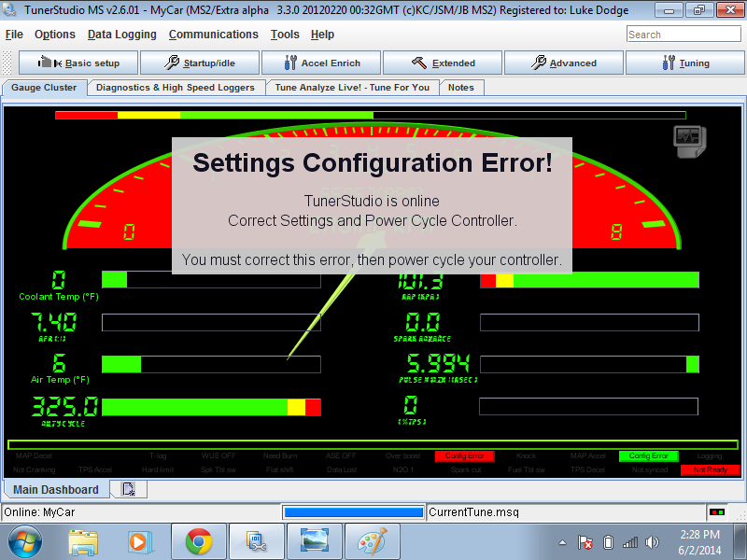Image resolution: width=747 pixels, height=560 pixels.
Task: Open the Basic setup toolbar menu
Action: [x=78, y=63]
